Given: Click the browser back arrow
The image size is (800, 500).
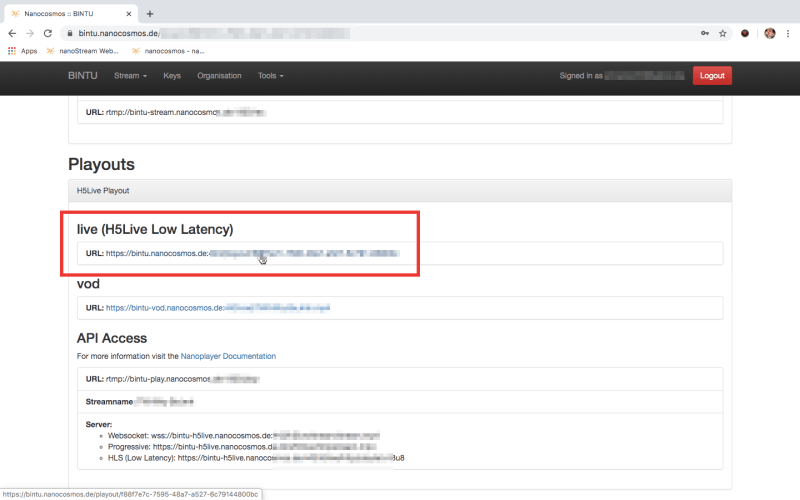Looking at the screenshot, I should click(12, 33).
